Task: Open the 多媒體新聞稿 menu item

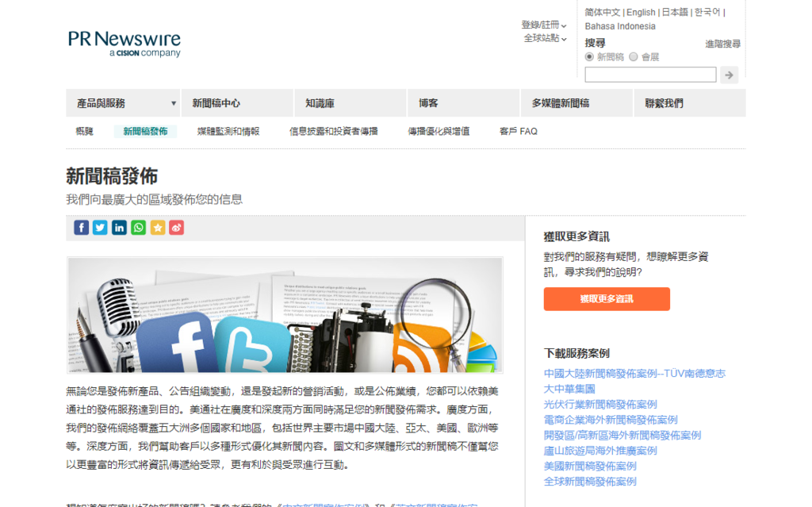Action: coord(576,103)
